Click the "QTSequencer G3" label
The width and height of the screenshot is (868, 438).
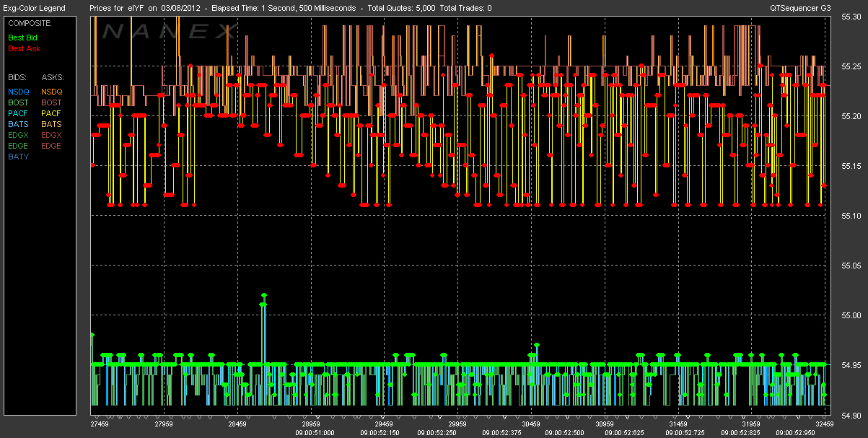(x=799, y=8)
